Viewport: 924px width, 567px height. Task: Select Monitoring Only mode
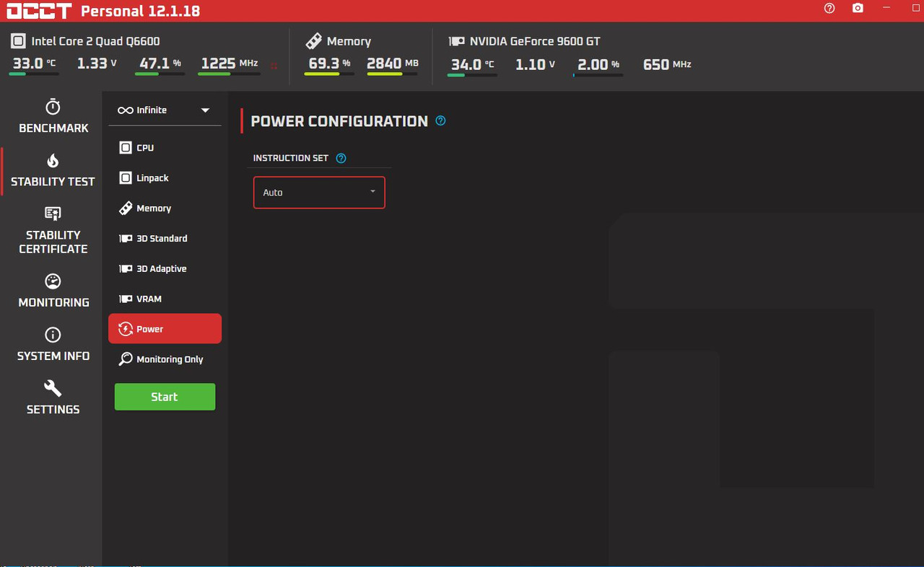click(x=165, y=359)
